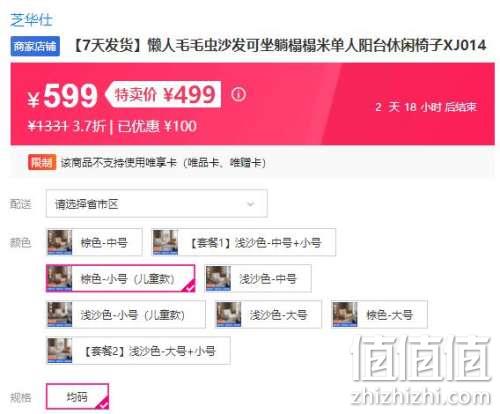Expand the 请选择省市区 delivery dropdown
500x414 pixels.
[x=157, y=204]
